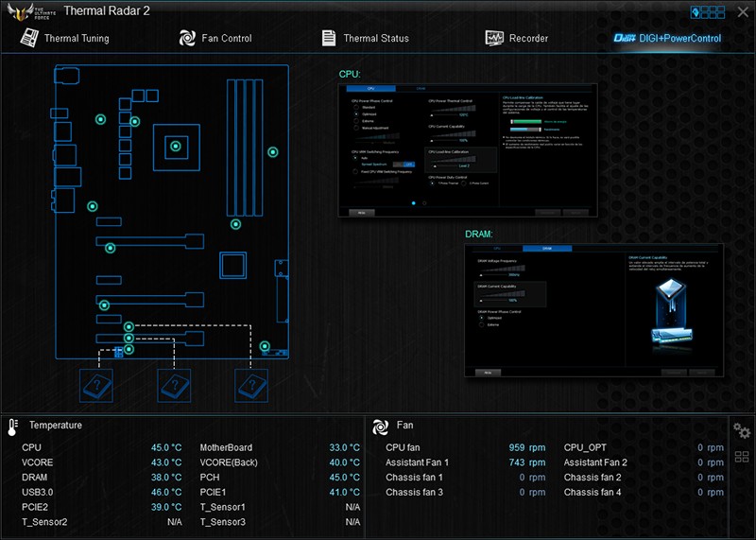Select the sensor dot inside the CPU socket
756x540 pixels.
tap(176, 146)
